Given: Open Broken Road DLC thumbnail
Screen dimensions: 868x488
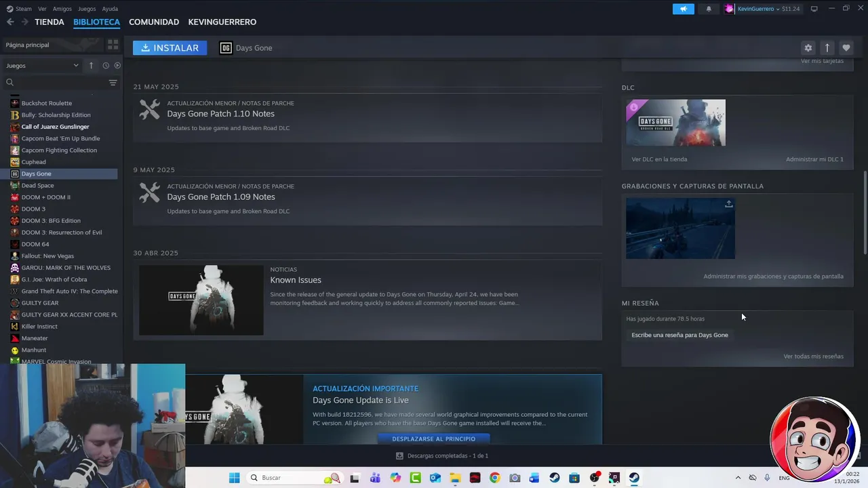Looking at the screenshot, I should [x=675, y=123].
